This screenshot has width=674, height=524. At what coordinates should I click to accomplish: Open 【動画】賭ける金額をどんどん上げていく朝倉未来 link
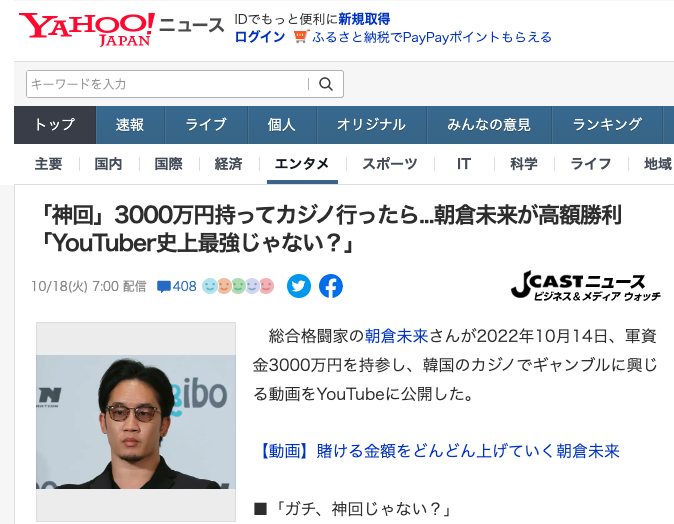pos(438,451)
